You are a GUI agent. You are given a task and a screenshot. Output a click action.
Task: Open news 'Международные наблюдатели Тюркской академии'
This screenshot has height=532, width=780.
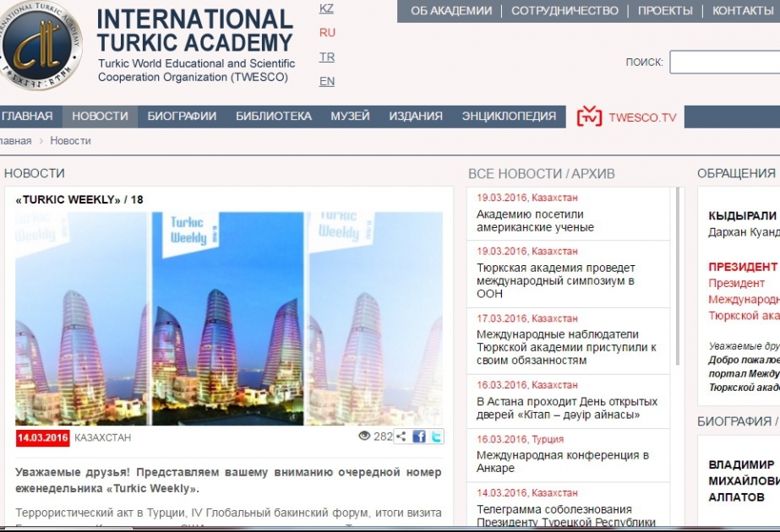[566, 348]
